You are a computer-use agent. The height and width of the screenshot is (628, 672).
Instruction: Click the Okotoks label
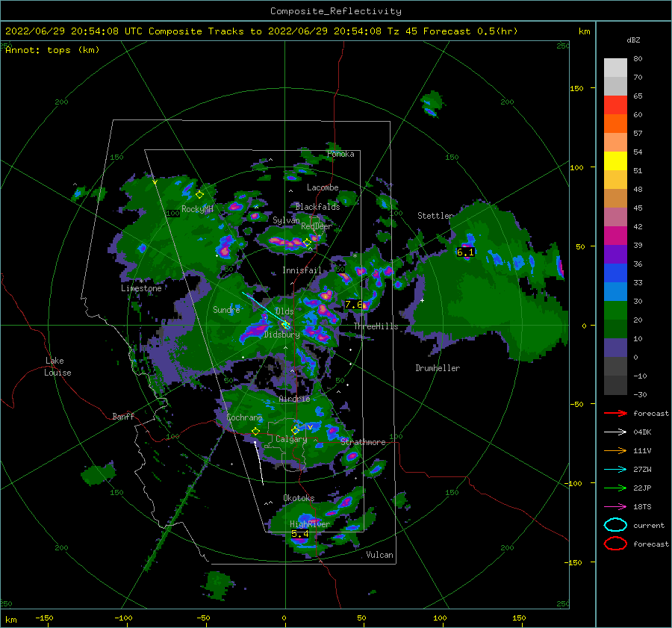coord(299,499)
